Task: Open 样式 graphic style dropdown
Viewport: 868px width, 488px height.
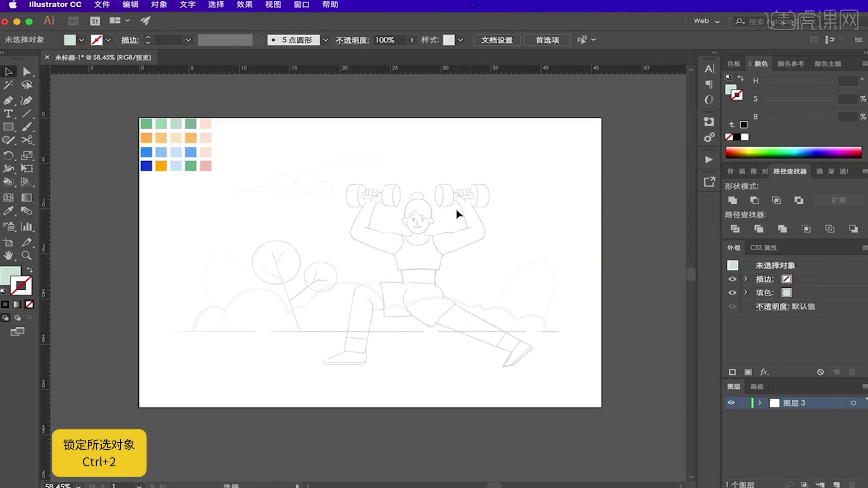Action: click(460, 40)
